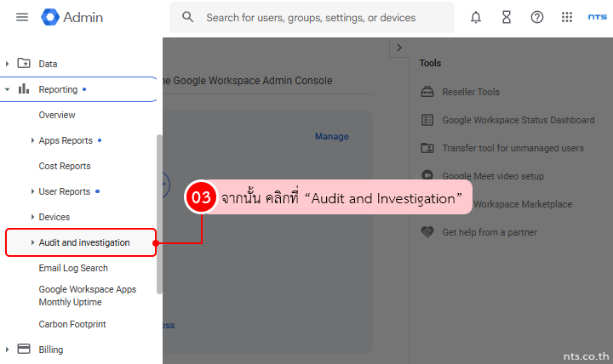The height and width of the screenshot is (364, 613).
Task: Click the Reseller Tools icon
Action: (x=427, y=92)
